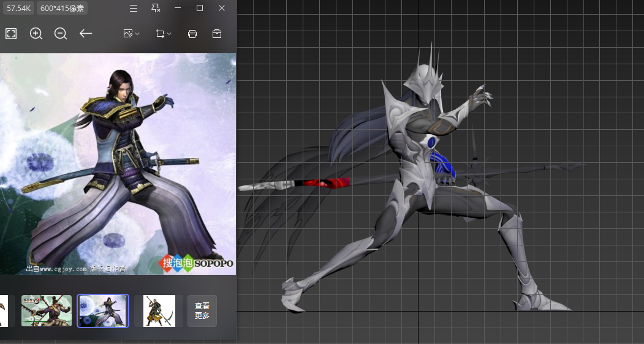644x344 pixels.
Task: Open the thumbnail with the number 3 logo
Action: pos(47,311)
